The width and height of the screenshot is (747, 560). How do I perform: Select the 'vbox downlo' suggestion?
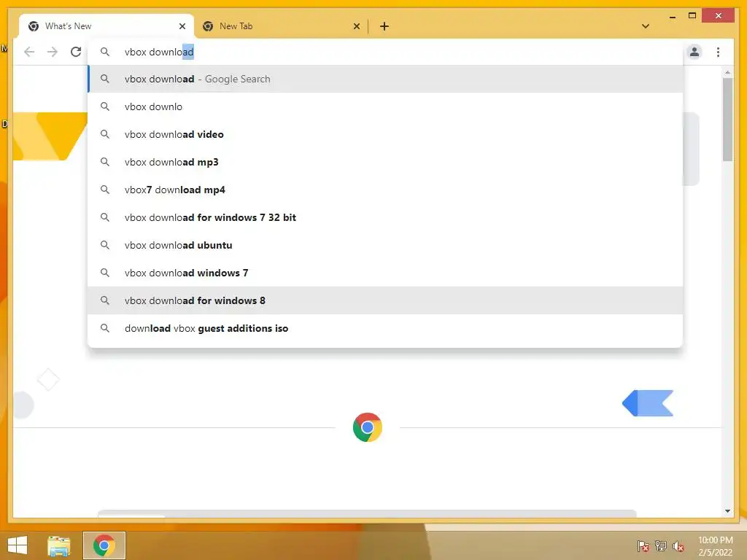(x=385, y=106)
